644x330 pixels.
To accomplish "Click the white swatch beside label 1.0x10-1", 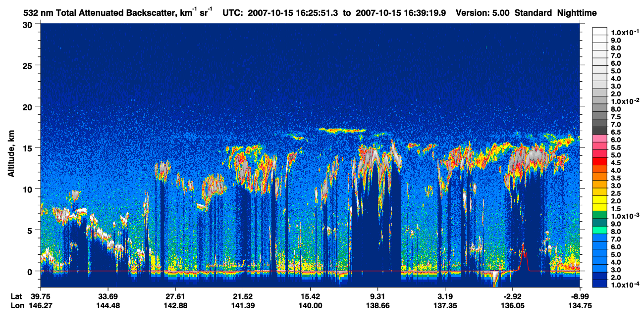I will point(599,31).
